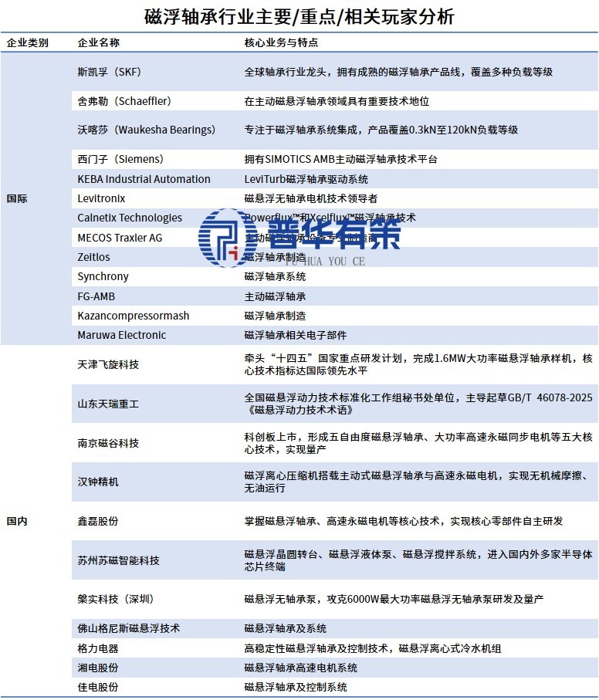Click the Calnetix Technologies cell
The height and width of the screenshot is (700, 599).
tap(130, 218)
